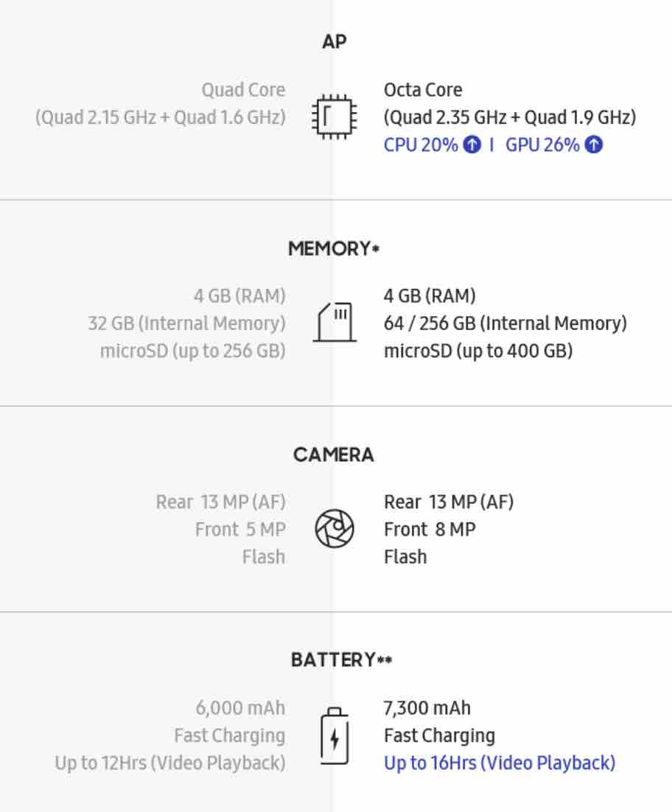Viewport: 672px width, 812px height.
Task: Click the processor chip icon
Action: (335, 116)
